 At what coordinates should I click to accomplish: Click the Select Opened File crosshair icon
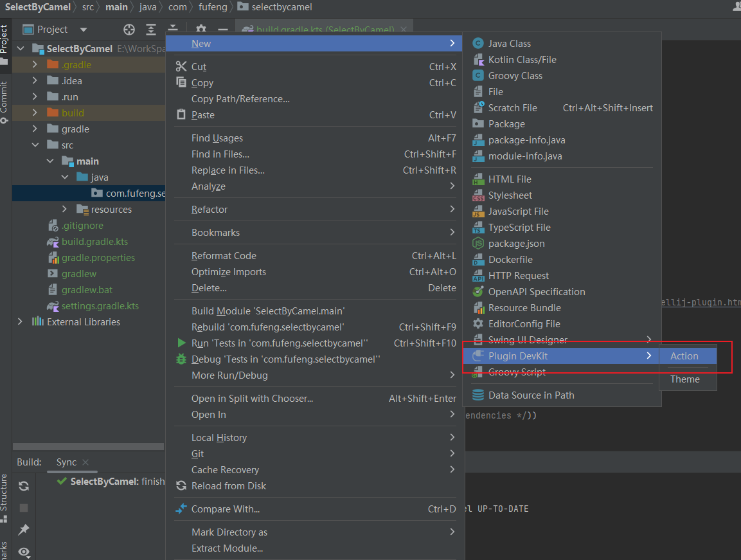(129, 30)
